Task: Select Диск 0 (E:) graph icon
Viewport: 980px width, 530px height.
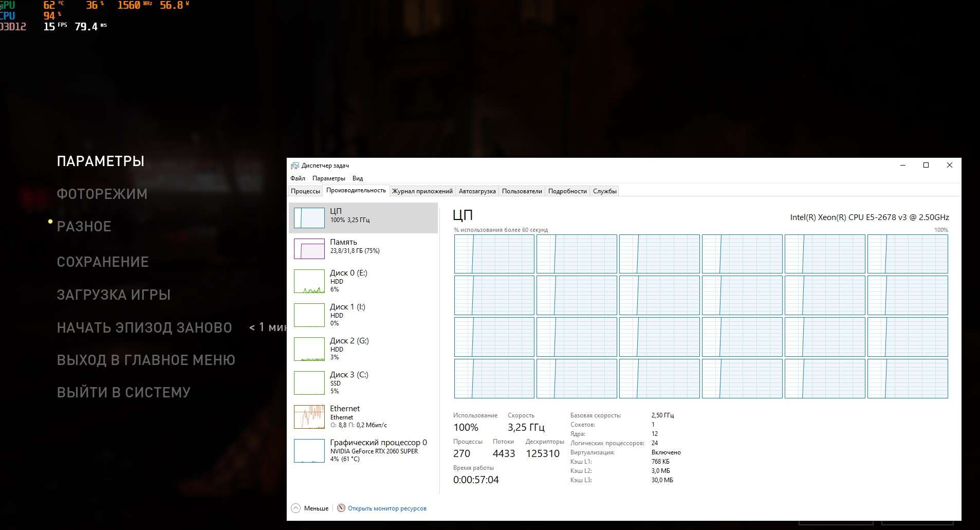Action: pos(309,281)
